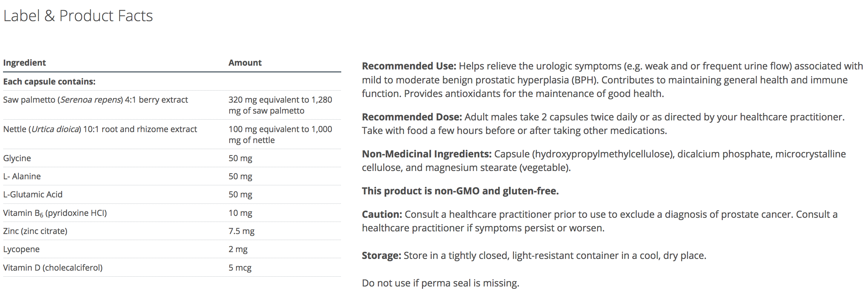
Task: Click the non-GMO and gluten-free statement
Action: (460, 191)
